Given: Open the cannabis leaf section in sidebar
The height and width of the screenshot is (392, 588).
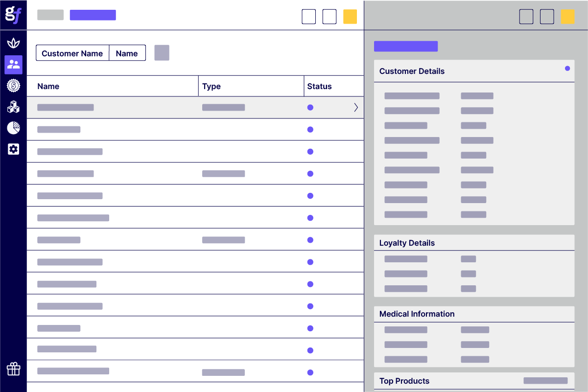Looking at the screenshot, I should 13,43.
